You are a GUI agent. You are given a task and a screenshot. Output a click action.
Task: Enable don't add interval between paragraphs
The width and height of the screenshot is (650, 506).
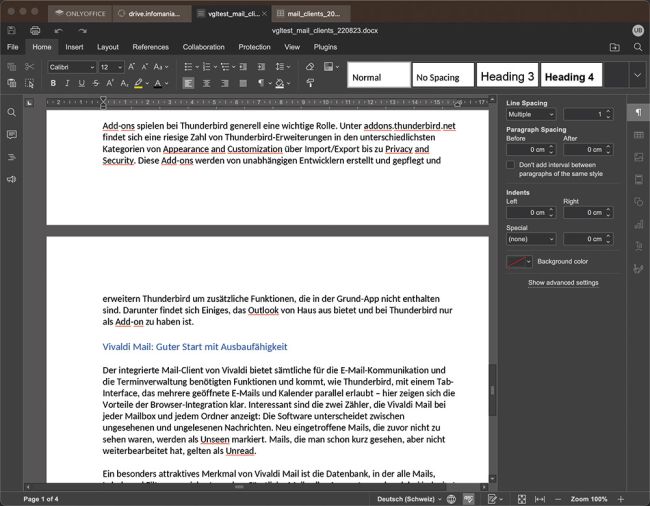click(511, 165)
